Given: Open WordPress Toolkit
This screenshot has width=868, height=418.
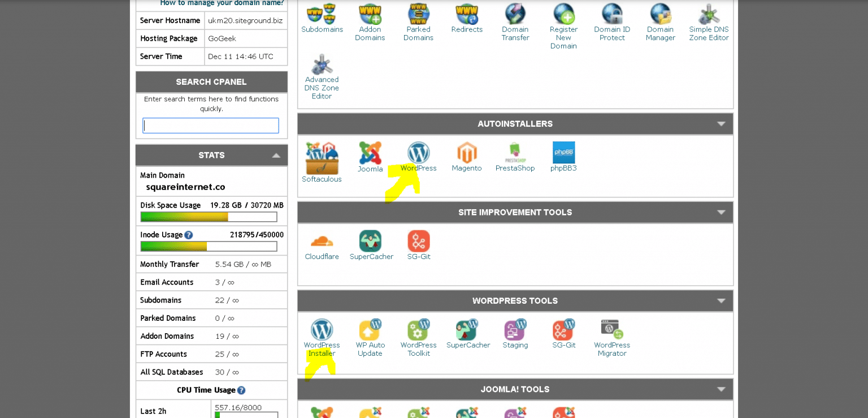Looking at the screenshot, I should (x=419, y=338).
